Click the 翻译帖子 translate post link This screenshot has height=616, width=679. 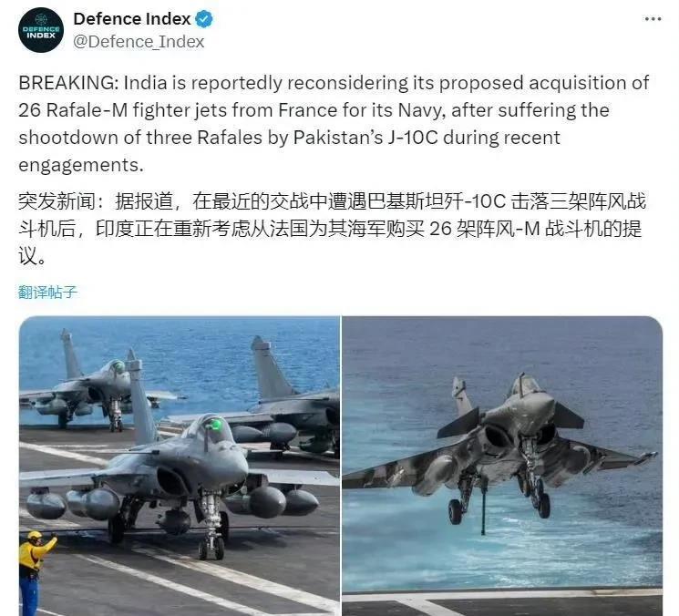47,293
